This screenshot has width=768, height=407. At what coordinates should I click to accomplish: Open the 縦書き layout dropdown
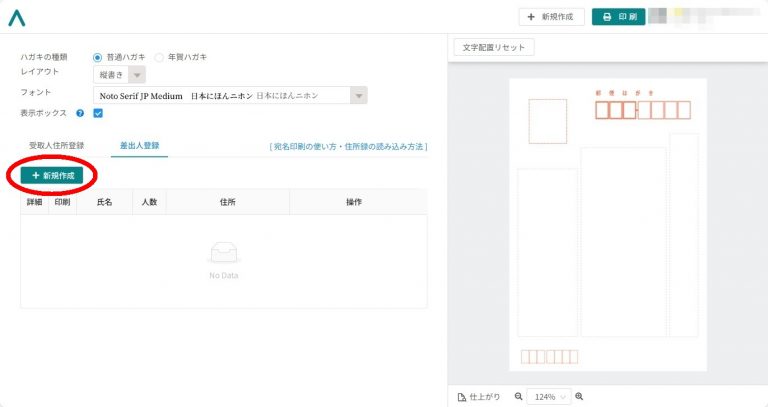pos(120,75)
